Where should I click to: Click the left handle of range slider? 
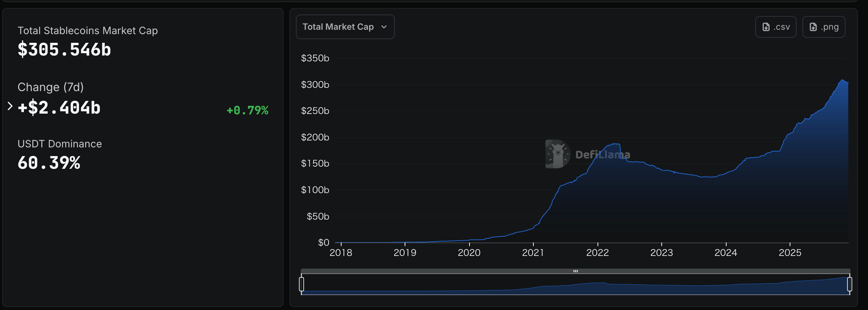[301, 284]
